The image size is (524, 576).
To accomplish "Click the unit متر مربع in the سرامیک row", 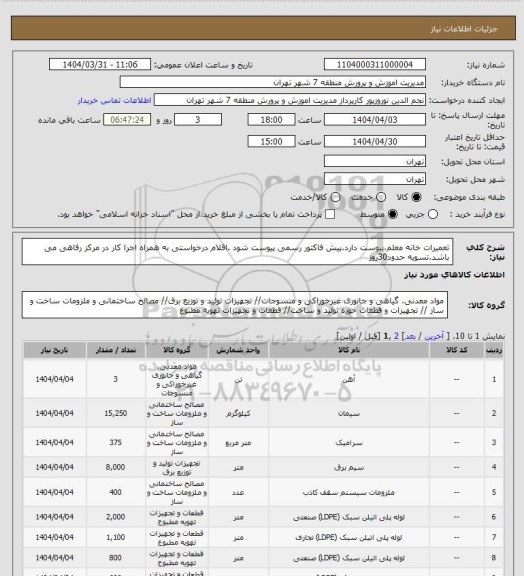I will coord(238,443).
